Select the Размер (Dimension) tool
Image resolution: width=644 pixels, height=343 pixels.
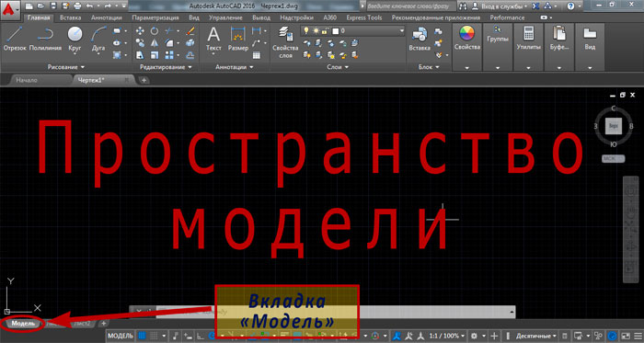[x=237, y=39]
